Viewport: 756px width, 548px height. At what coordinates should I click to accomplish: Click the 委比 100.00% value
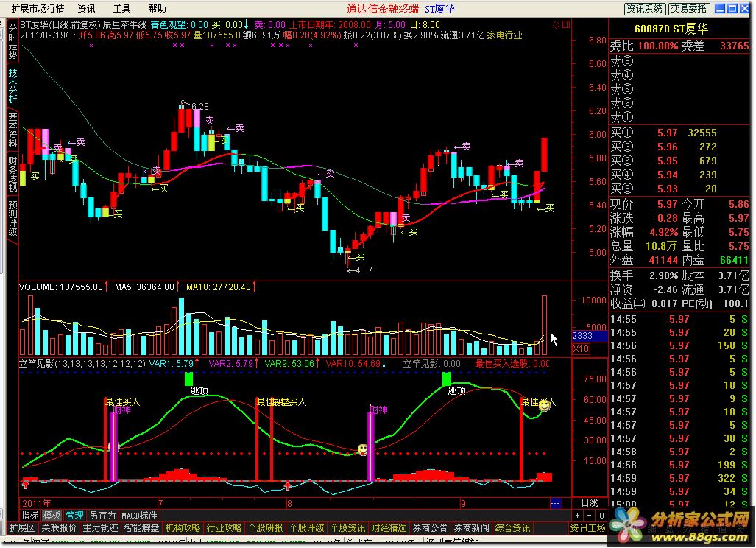[657, 46]
